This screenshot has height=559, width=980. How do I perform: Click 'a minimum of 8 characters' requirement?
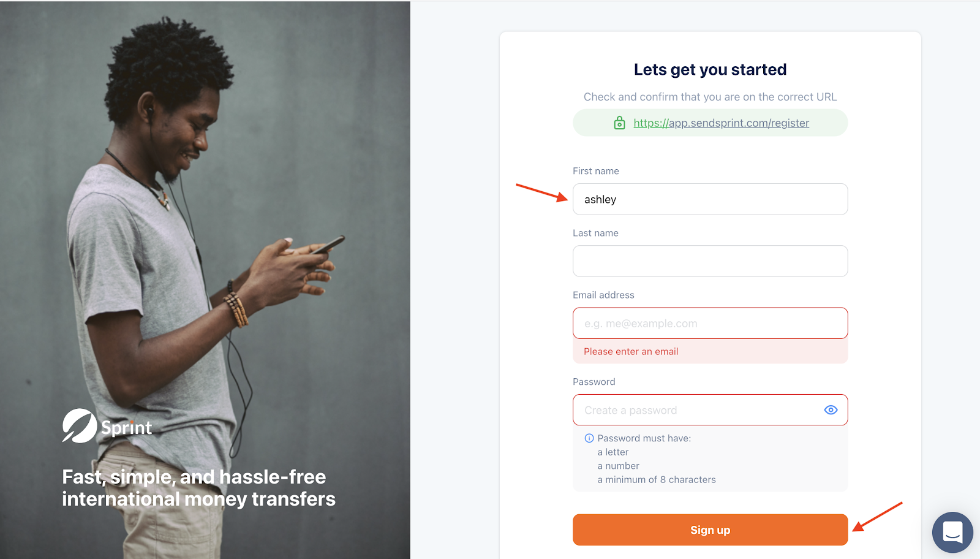[657, 480]
